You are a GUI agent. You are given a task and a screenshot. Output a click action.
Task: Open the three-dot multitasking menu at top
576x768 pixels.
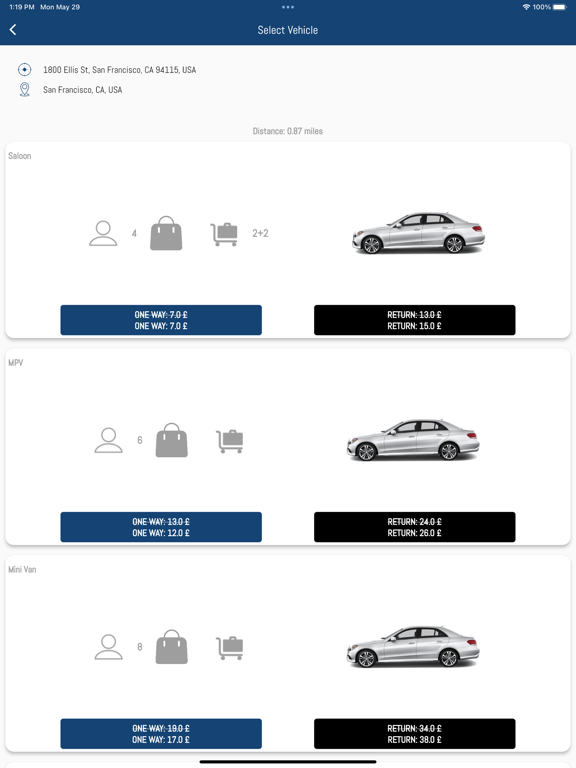[288, 7]
